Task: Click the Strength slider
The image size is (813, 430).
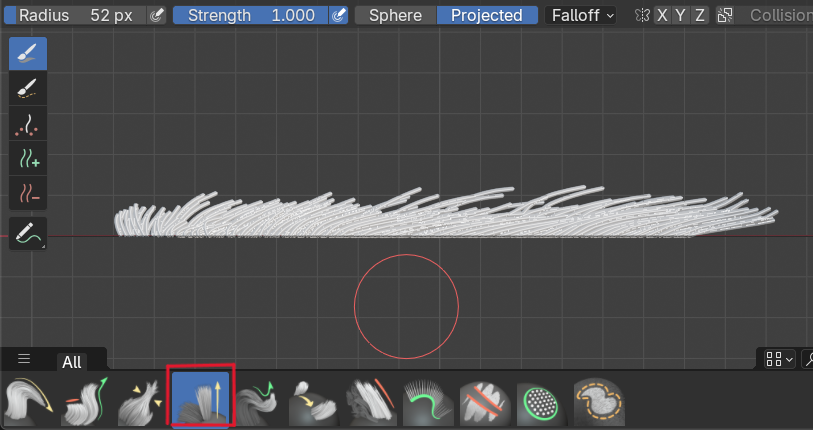Action: click(x=250, y=15)
